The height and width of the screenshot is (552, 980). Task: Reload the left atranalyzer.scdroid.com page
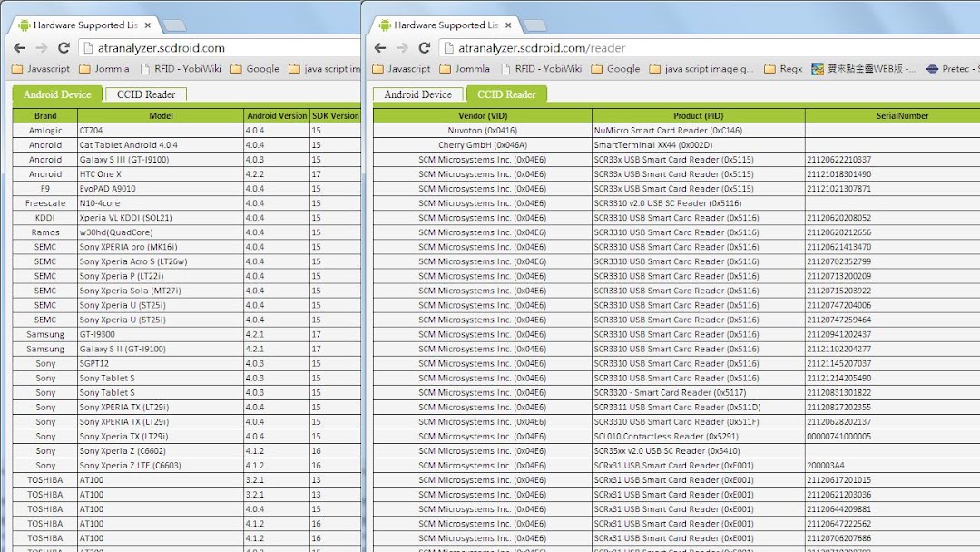point(64,48)
